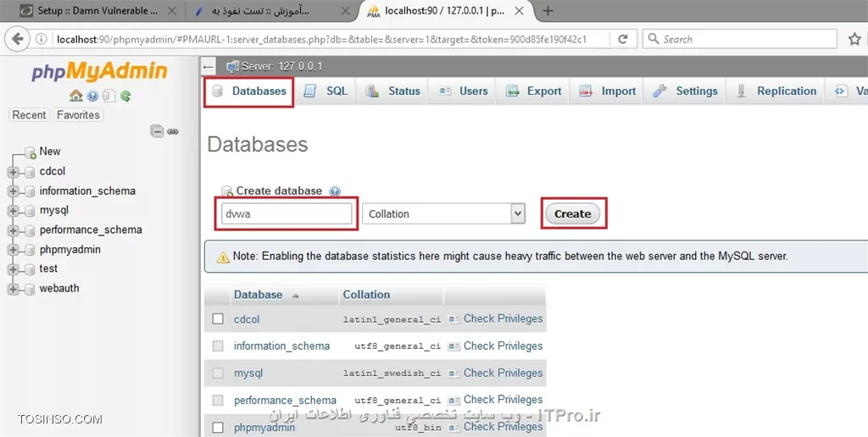Click the green reload navigation icon
The width and height of the screenshot is (868, 437).
tap(125, 97)
